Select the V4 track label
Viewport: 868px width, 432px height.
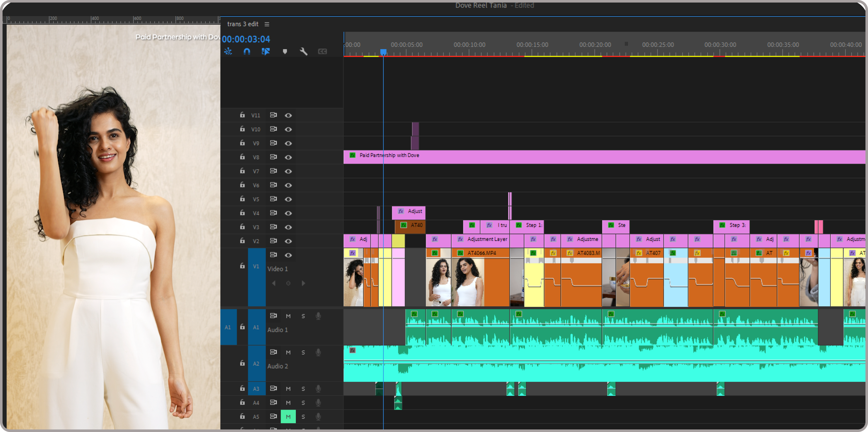click(x=256, y=213)
